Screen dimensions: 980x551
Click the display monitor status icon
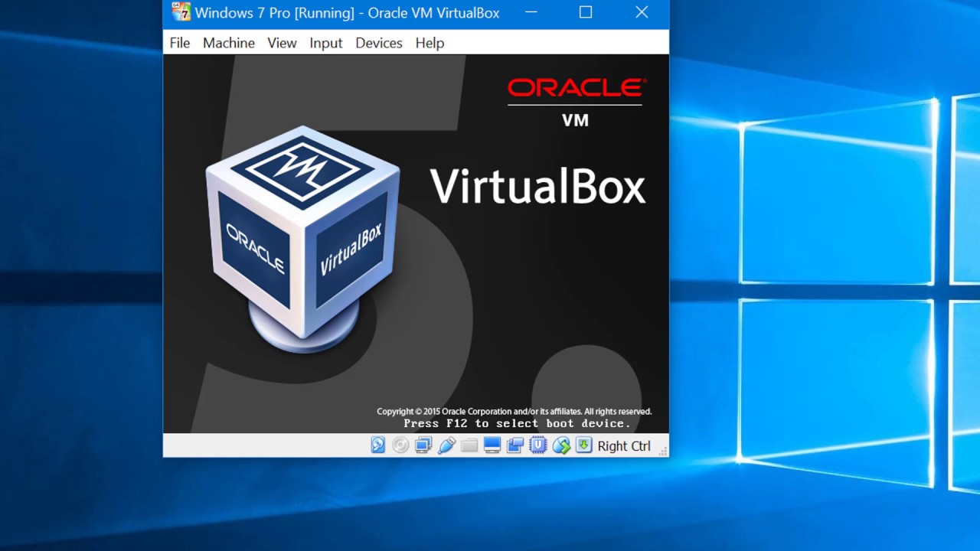click(492, 445)
